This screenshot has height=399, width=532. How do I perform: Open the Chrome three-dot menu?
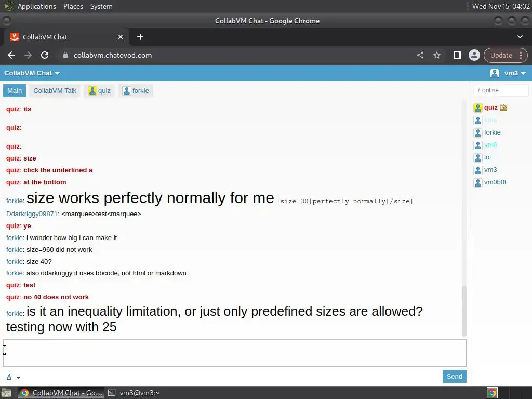pos(521,55)
